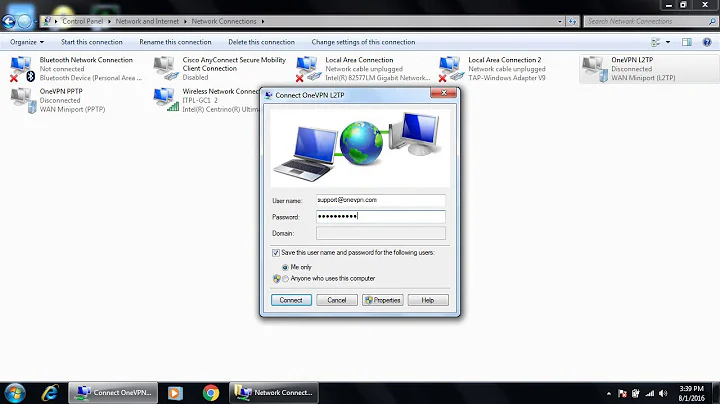Open the Windows Start menu

point(15,393)
